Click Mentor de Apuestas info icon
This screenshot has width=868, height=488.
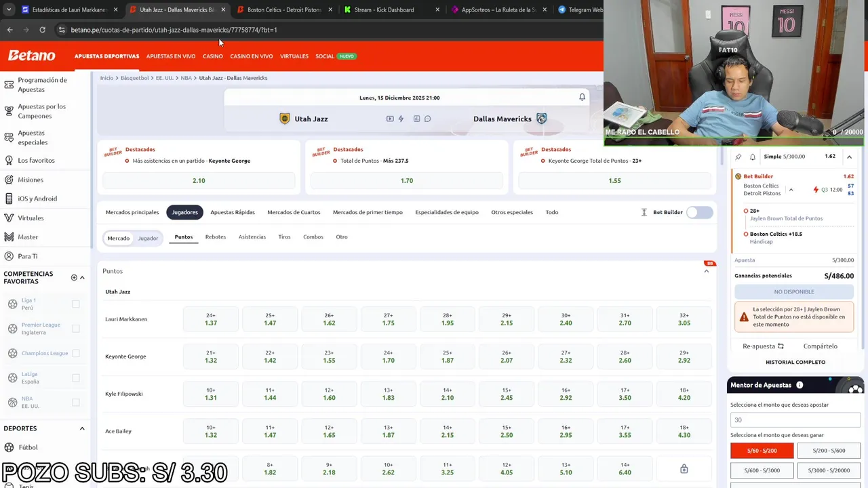coord(800,385)
